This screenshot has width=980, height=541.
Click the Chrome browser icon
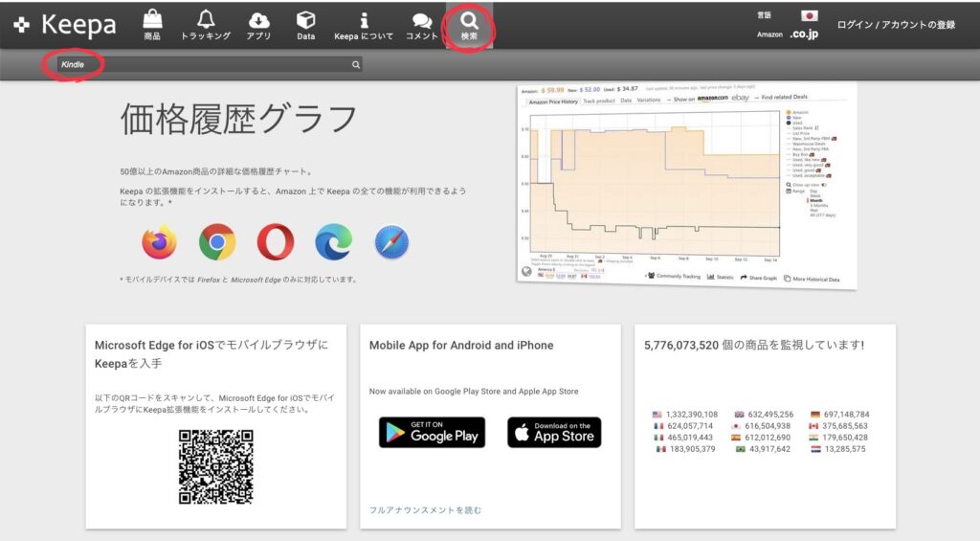point(217,242)
